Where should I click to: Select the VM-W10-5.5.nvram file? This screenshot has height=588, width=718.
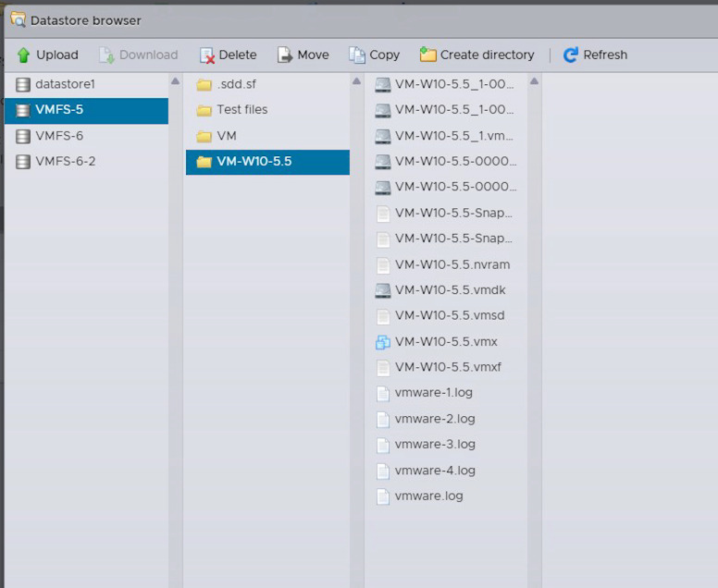click(445, 264)
